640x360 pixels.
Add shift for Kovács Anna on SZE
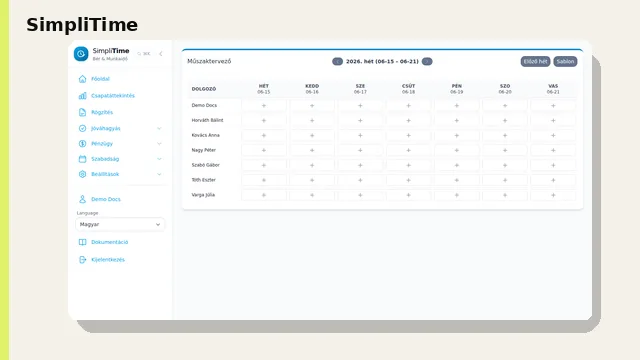[360, 136]
